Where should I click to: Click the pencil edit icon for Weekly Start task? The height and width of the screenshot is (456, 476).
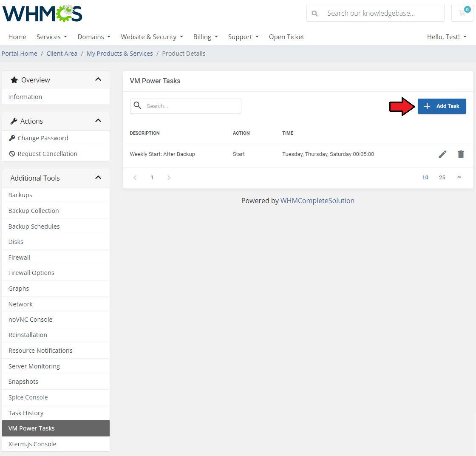pos(442,154)
